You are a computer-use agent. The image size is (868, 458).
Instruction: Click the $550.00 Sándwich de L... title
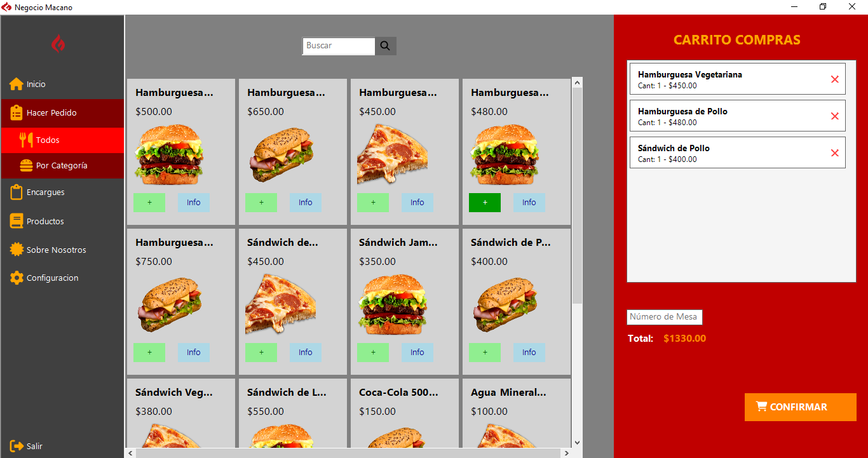tap(287, 393)
